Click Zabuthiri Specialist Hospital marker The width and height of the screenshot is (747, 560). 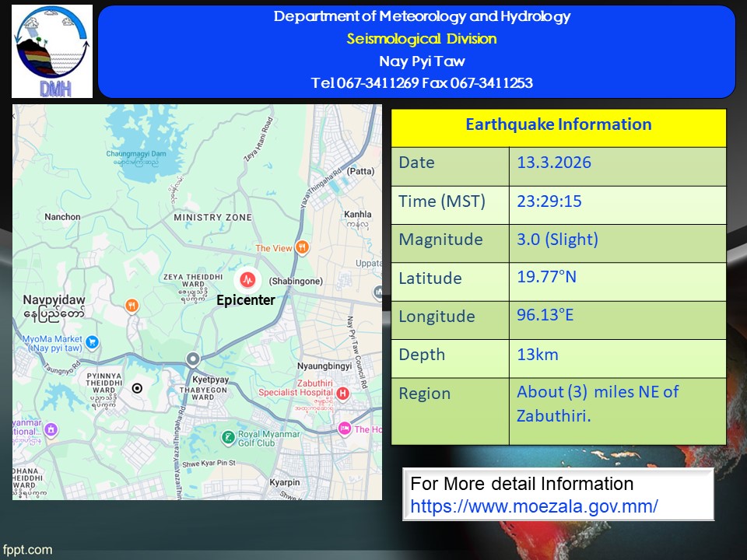(342, 394)
